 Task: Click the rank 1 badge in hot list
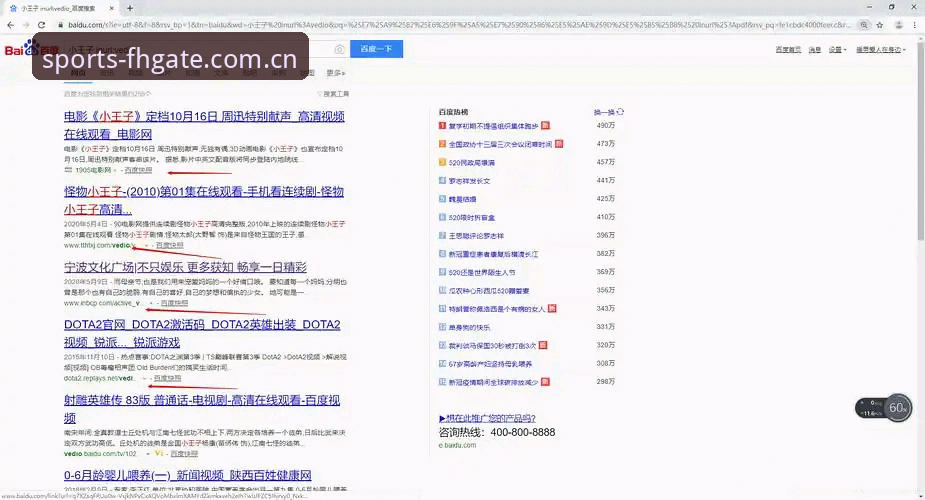tap(442, 126)
